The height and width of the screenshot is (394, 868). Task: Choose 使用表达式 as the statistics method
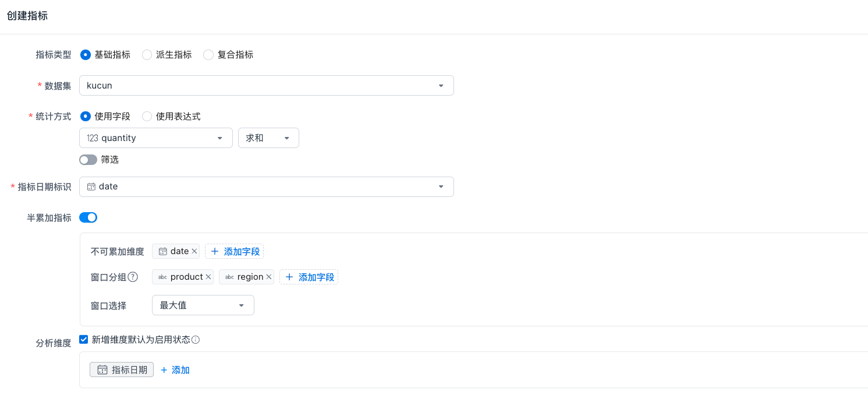[x=147, y=117]
